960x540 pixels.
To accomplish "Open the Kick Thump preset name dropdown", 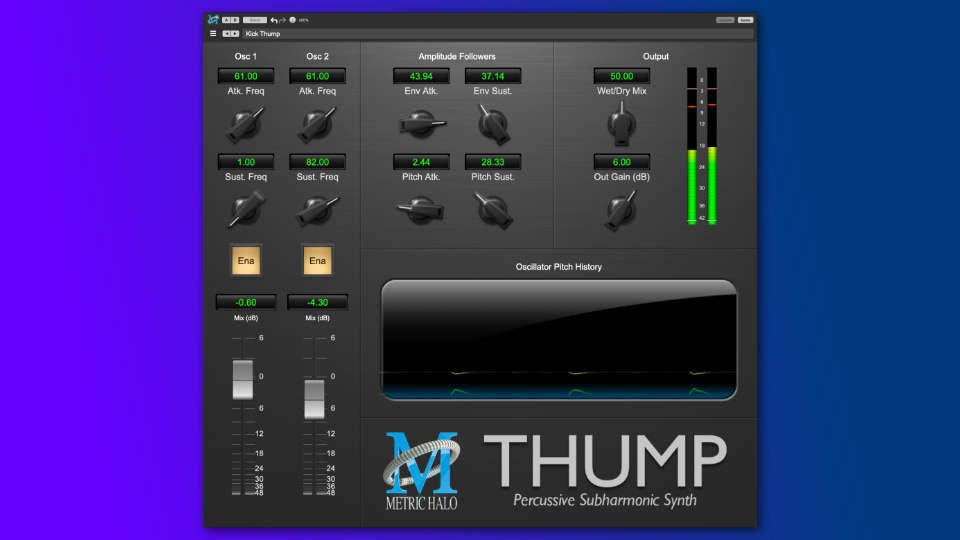I will click(x=497, y=34).
